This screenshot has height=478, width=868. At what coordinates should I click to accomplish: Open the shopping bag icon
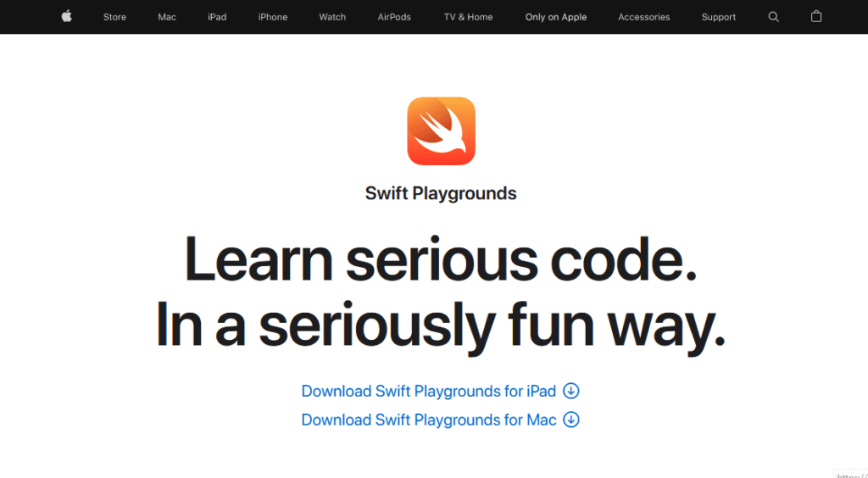(x=816, y=17)
